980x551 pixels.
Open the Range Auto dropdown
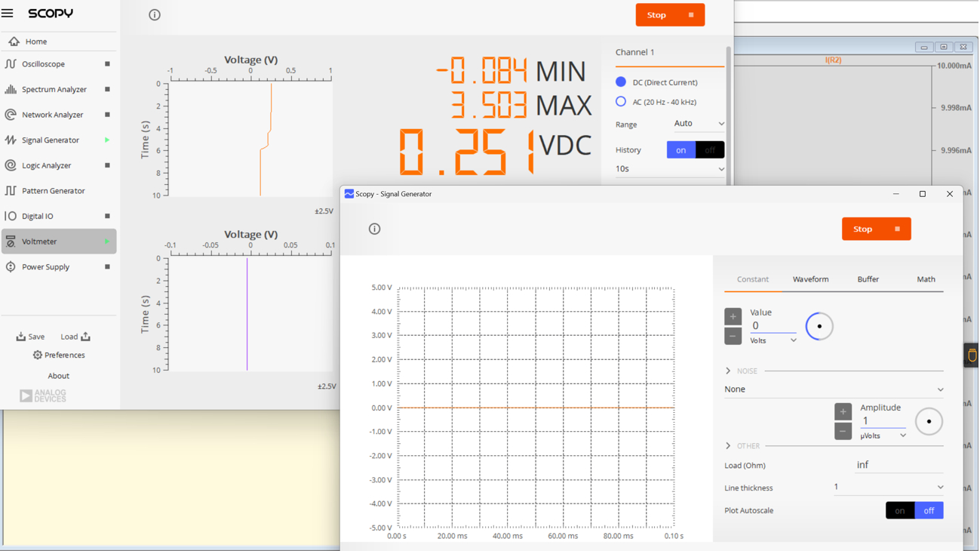tap(699, 124)
